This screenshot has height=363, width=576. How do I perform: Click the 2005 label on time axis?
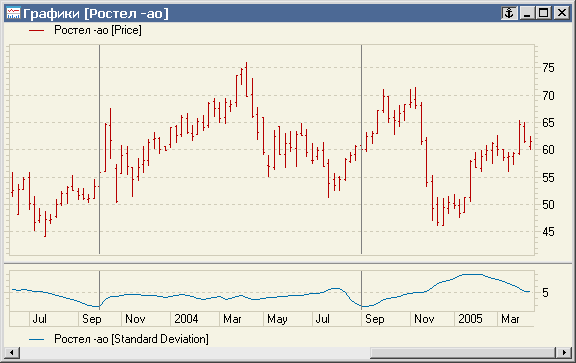(470, 319)
